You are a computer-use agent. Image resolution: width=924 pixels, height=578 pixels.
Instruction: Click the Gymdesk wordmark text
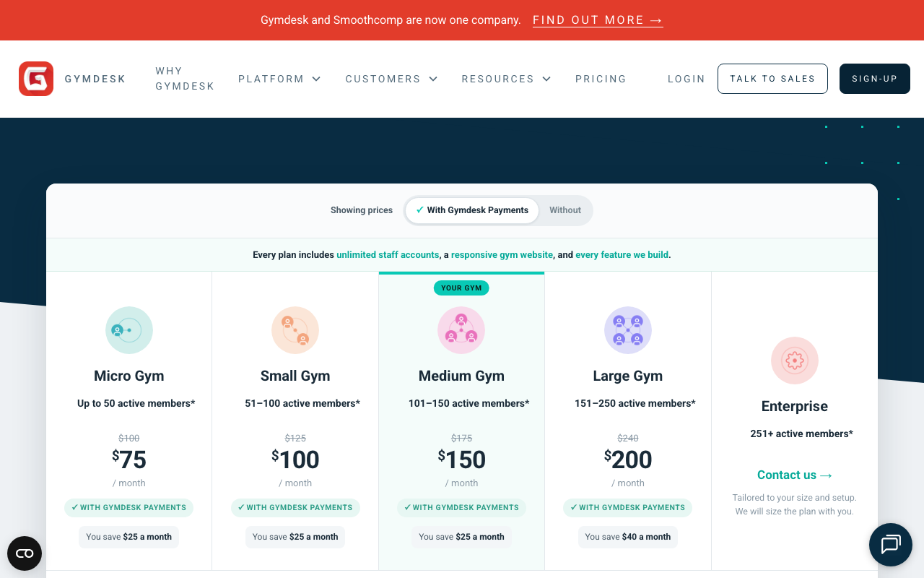[x=95, y=79]
